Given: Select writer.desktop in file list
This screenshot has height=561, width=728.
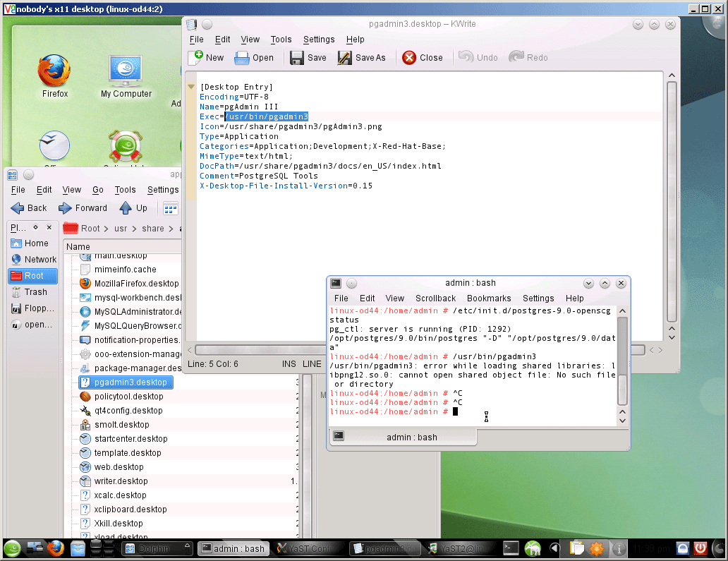Looking at the screenshot, I should tap(114, 481).
